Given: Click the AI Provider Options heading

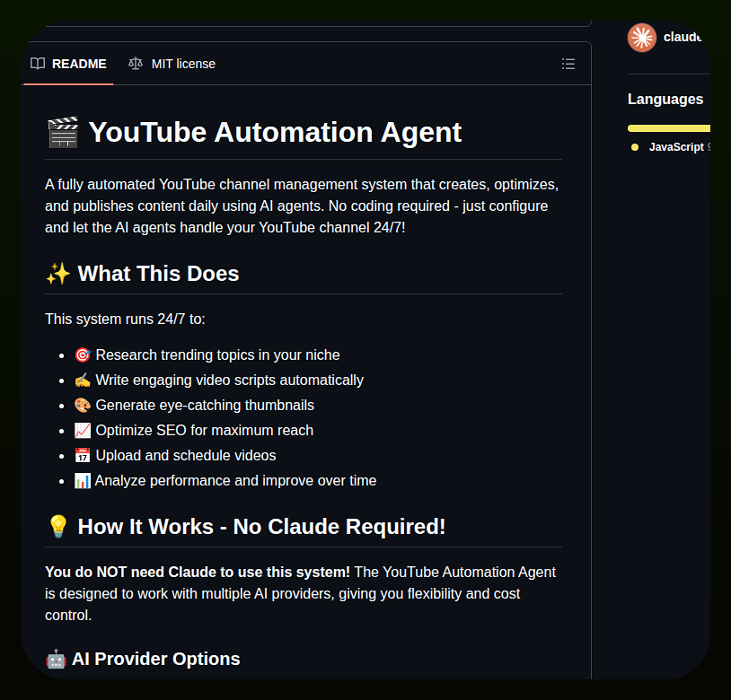Looking at the screenshot, I should coord(155,659).
